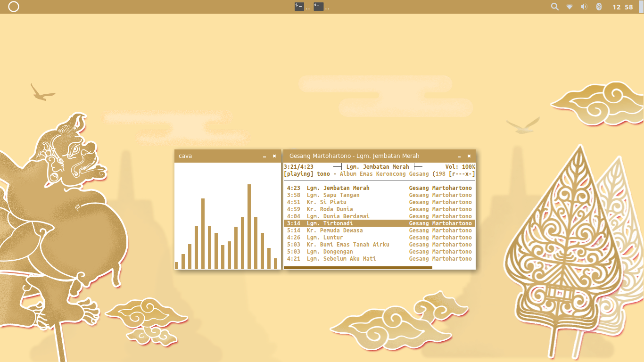Screen dimensions: 644x362
Task: Open the first terminal icon on the top panel
Action: click(x=299, y=6)
